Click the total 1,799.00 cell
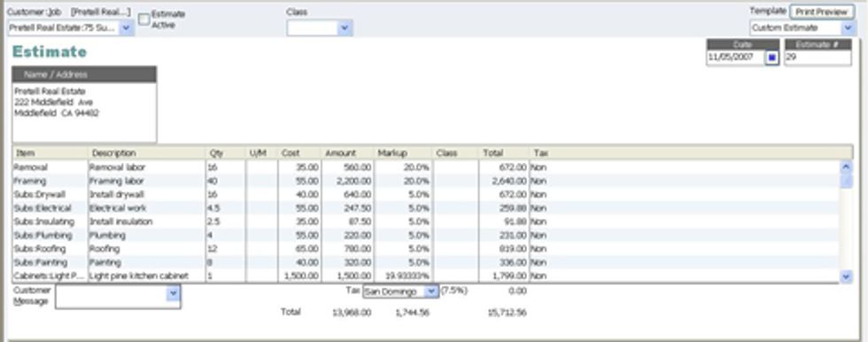 point(503,276)
